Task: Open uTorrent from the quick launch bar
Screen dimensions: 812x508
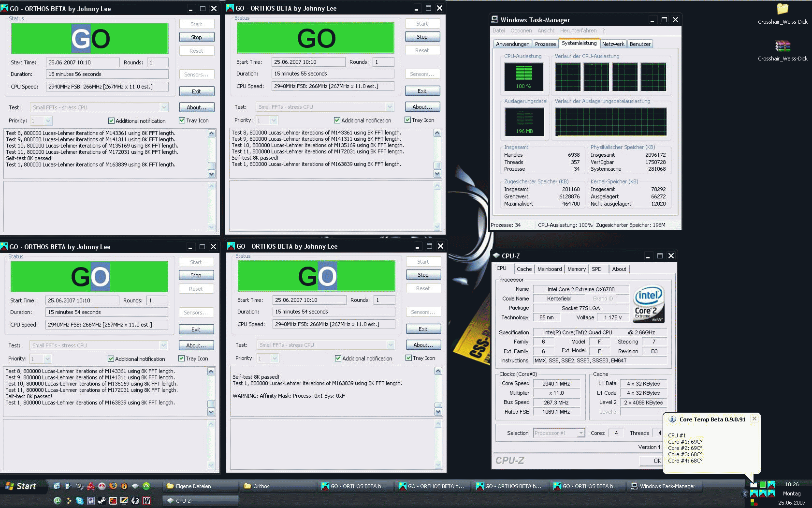Action: tap(58, 501)
